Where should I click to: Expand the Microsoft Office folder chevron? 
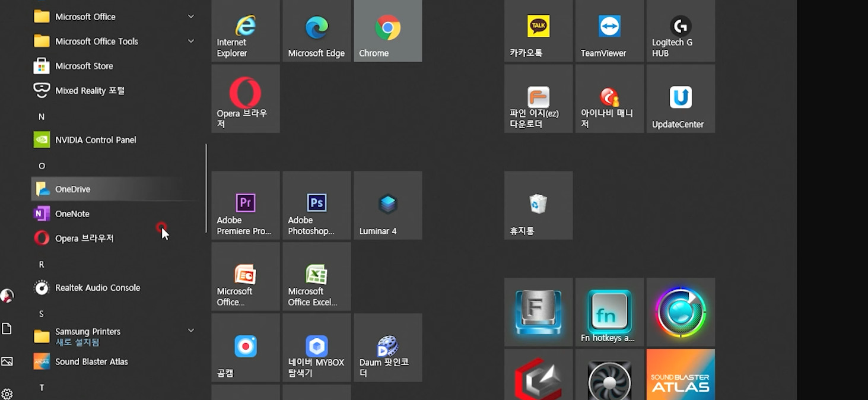pyautogui.click(x=191, y=17)
